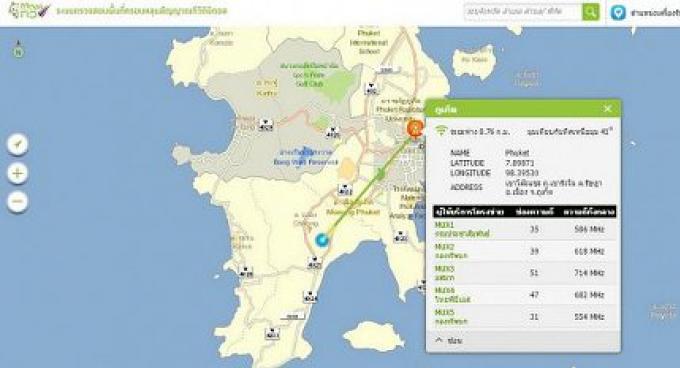Click the north compass indicator
680x368 pixels.
[x=18, y=50]
